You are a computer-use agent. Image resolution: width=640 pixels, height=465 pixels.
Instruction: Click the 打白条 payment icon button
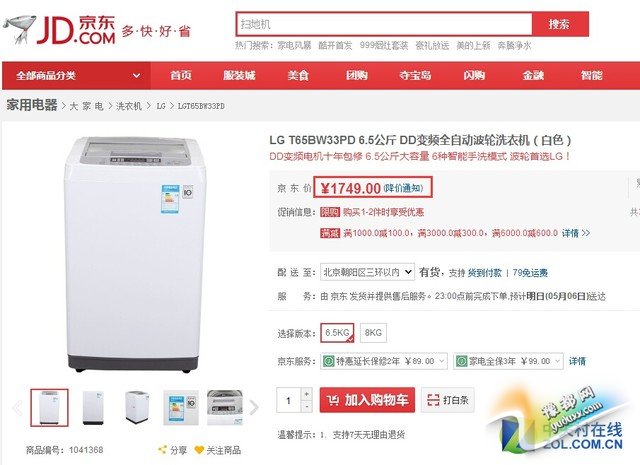pyautogui.click(x=448, y=400)
